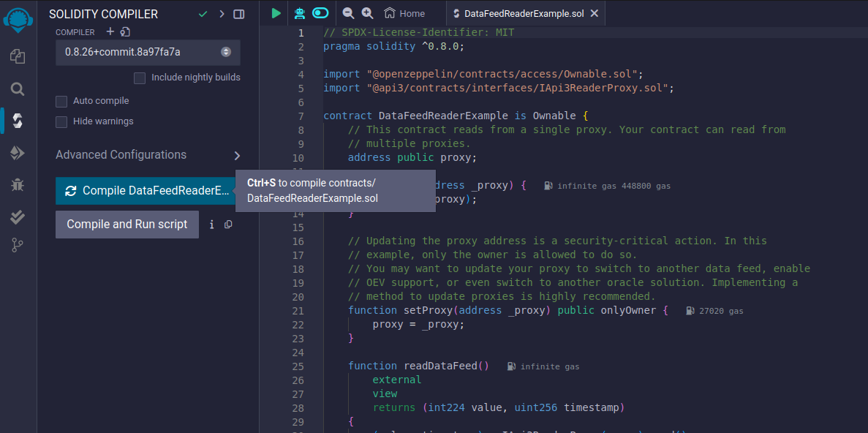Select the DataFeedReaderExample.sol tab
Image resolution: width=868 pixels, height=433 pixels.
(x=516, y=13)
